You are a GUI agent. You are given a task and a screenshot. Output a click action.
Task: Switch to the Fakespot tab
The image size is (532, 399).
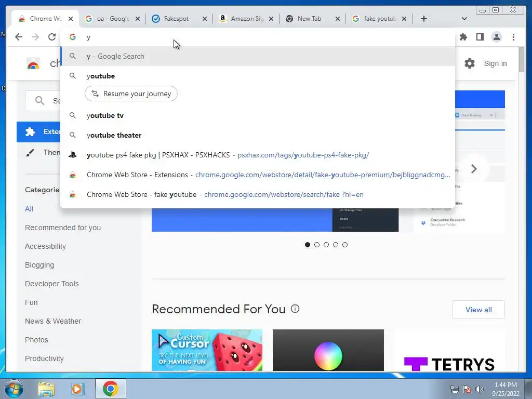179,19
